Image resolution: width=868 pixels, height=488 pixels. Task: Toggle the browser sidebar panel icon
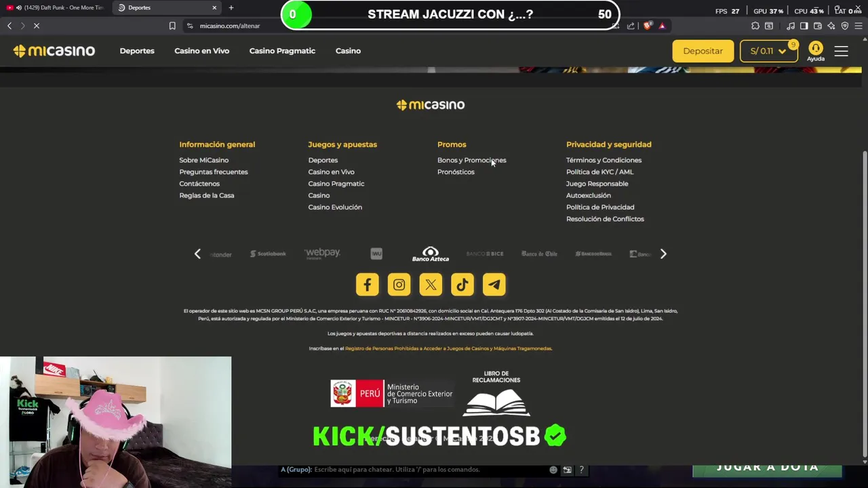coord(804,26)
